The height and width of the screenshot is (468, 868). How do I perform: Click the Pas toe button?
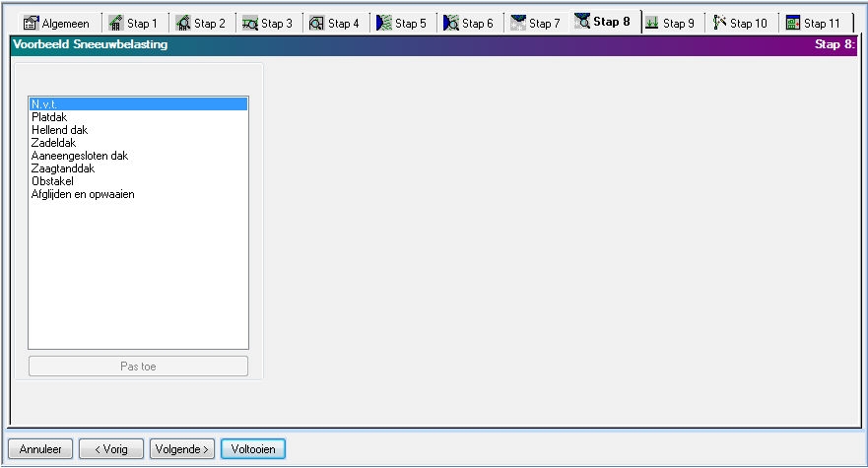click(138, 367)
